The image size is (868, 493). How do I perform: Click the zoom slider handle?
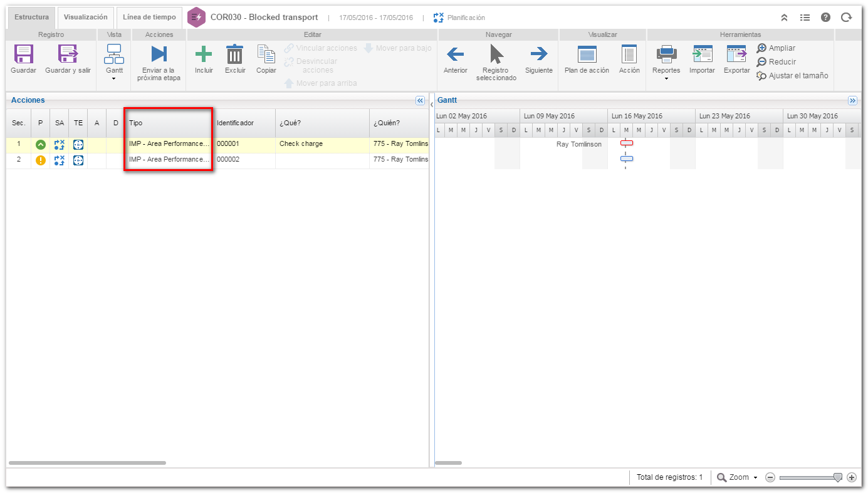point(837,477)
